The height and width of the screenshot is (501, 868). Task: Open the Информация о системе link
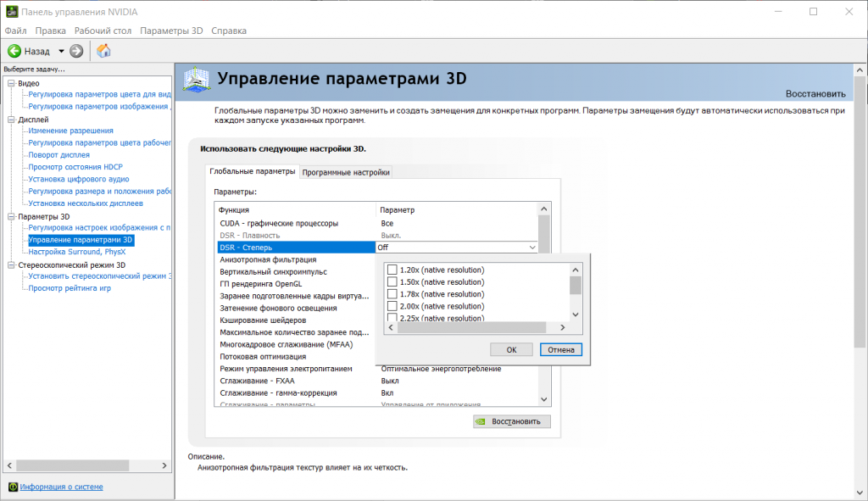pos(62,487)
